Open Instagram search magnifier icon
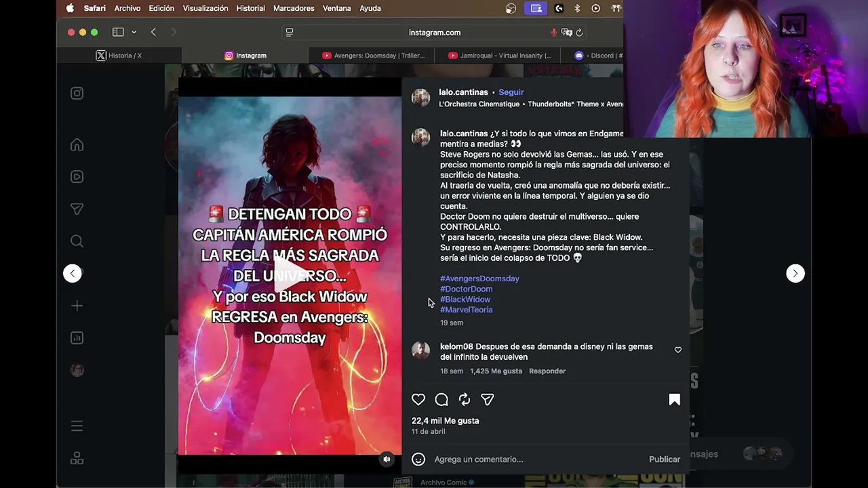 tap(77, 241)
